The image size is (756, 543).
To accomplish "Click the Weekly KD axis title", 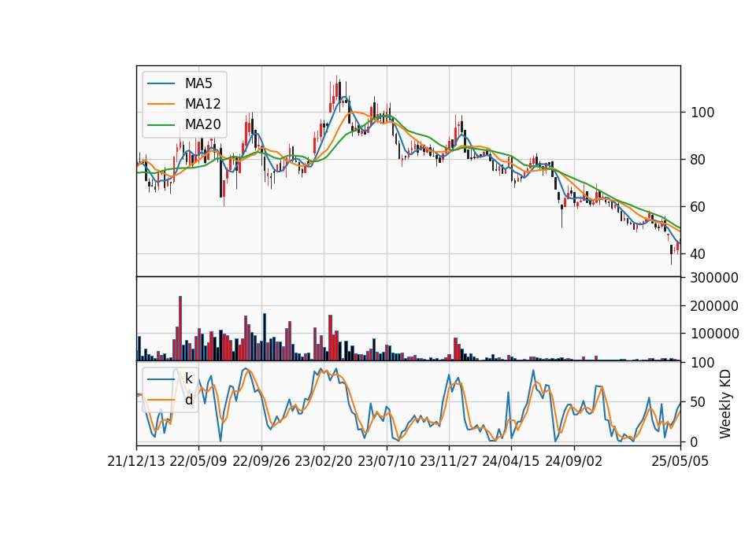I will [x=725, y=404].
